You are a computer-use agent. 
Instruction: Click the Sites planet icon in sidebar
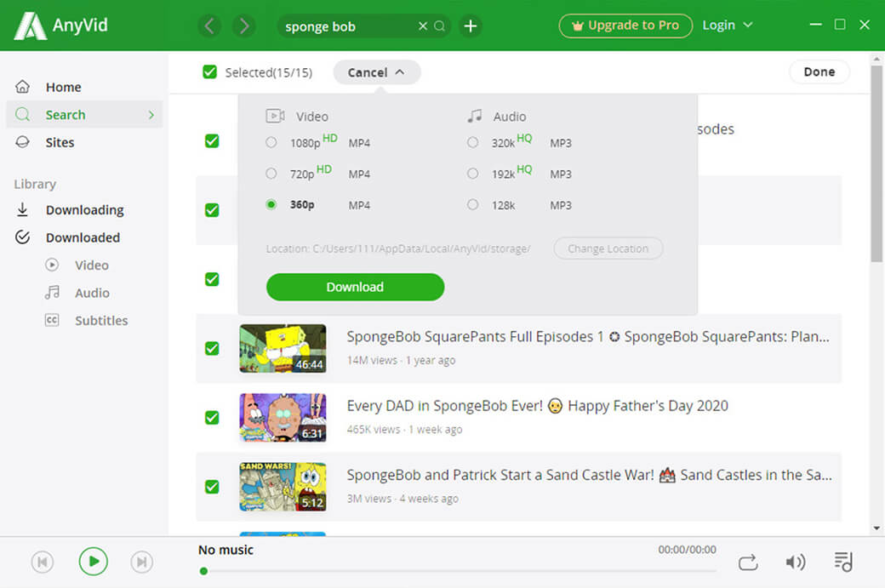pos(23,142)
